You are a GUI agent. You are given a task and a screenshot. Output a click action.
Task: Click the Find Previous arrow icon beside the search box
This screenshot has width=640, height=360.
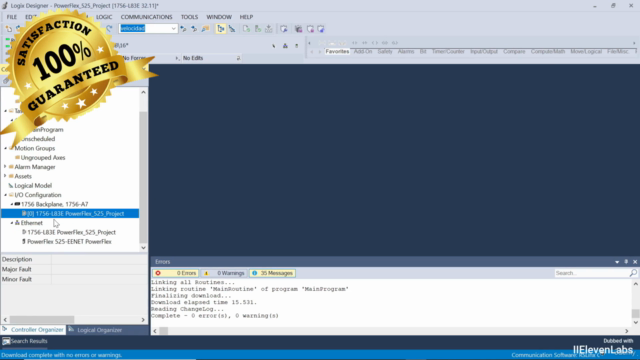click(183, 29)
